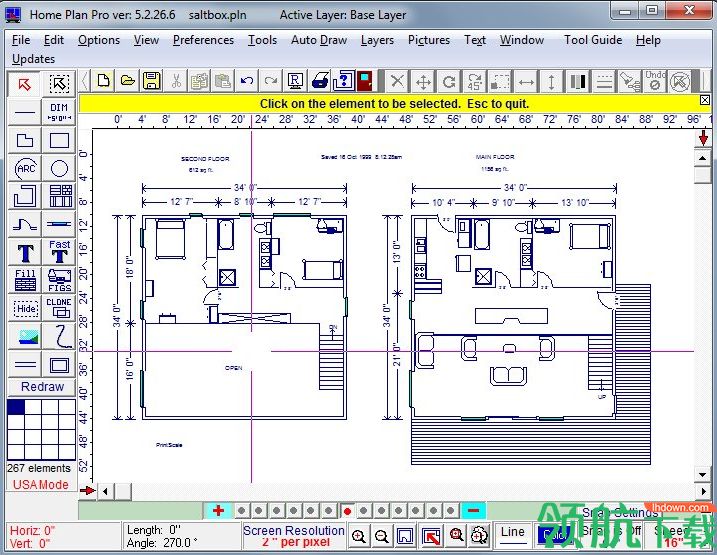Pick the dark blue color grid cell
The height and width of the screenshot is (555, 717).
(x=16, y=407)
